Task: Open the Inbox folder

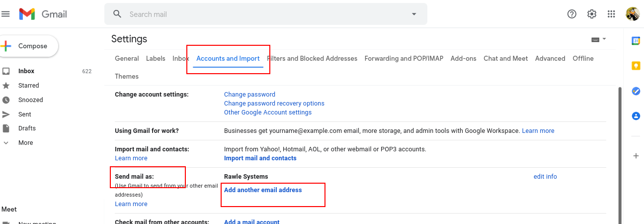Action: pos(26,71)
